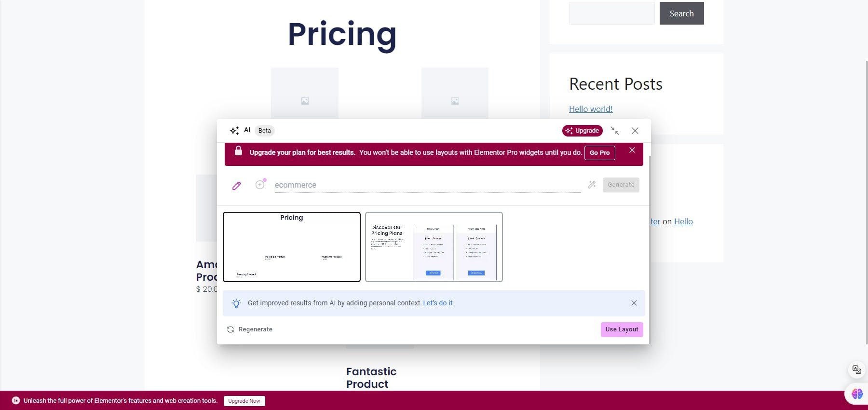Click the Go Pro button

(599, 152)
